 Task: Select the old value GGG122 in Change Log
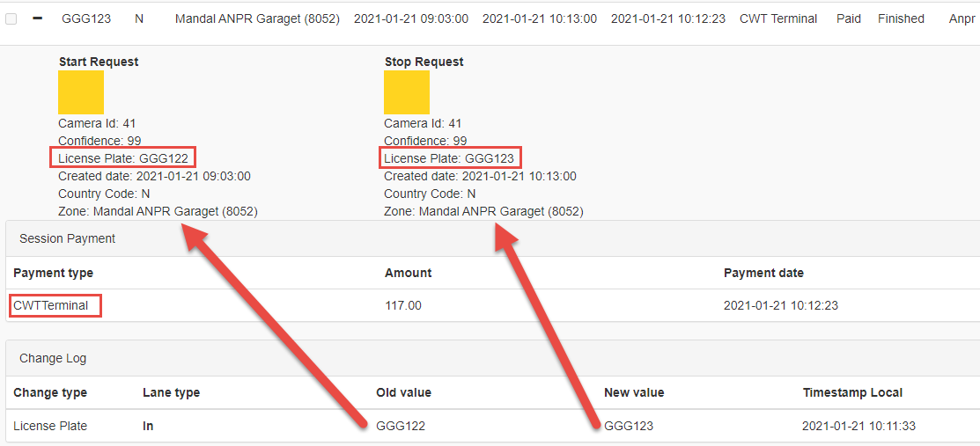click(x=401, y=426)
